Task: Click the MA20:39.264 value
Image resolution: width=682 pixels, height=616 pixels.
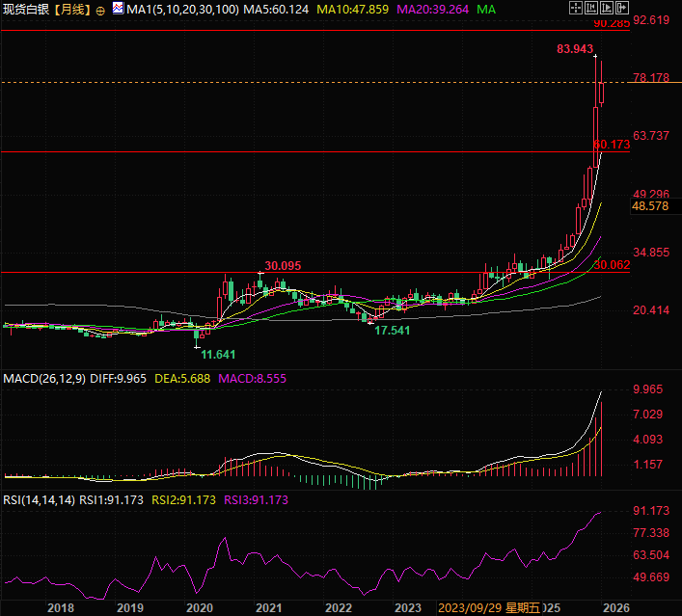Action: click(x=433, y=9)
